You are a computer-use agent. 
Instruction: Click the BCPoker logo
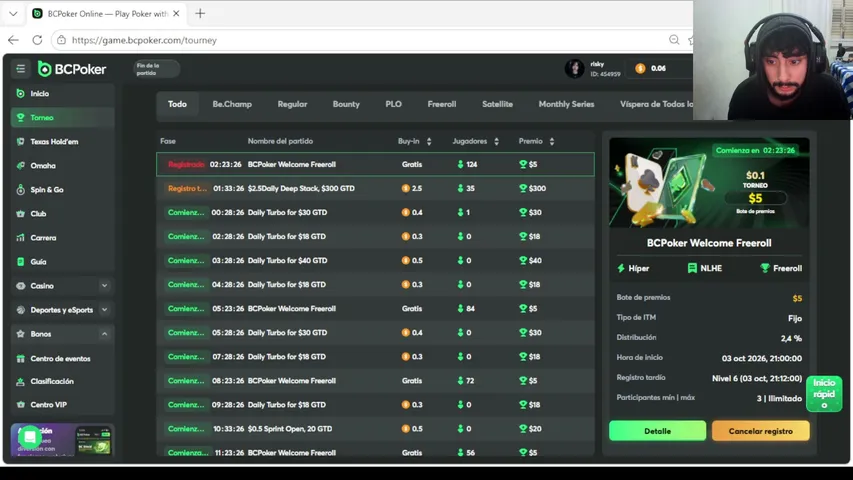72,69
